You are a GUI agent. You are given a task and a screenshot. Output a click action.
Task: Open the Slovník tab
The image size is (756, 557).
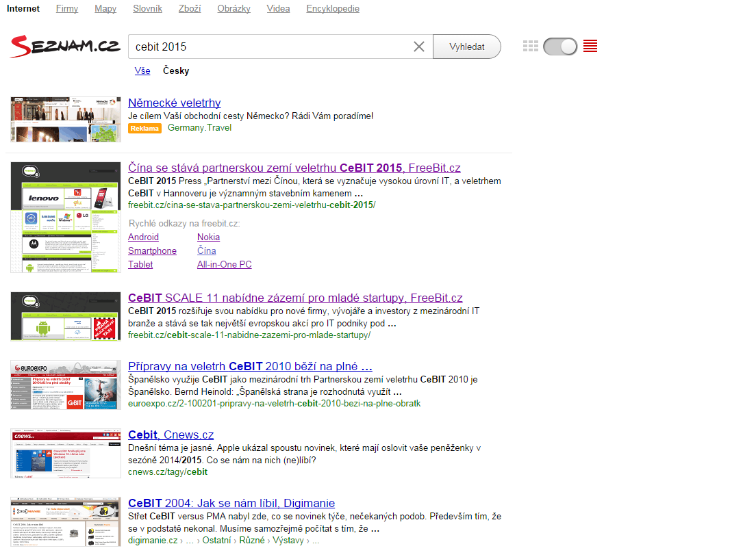click(x=147, y=9)
